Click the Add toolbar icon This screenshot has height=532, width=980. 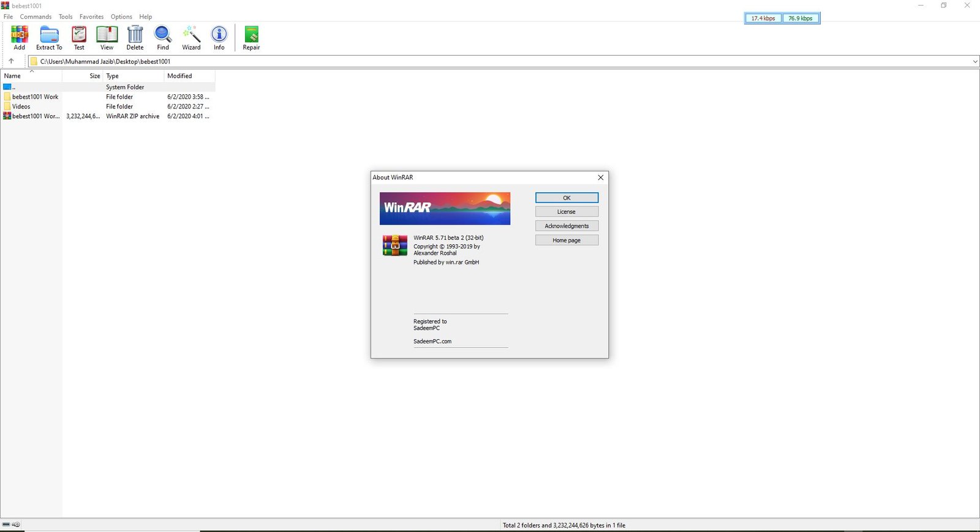point(20,38)
